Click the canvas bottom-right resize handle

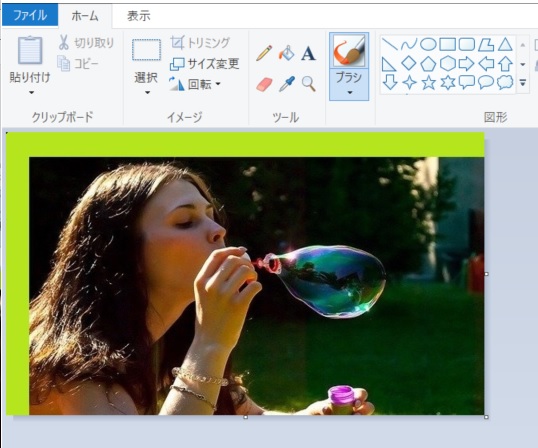tap(486, 417)
